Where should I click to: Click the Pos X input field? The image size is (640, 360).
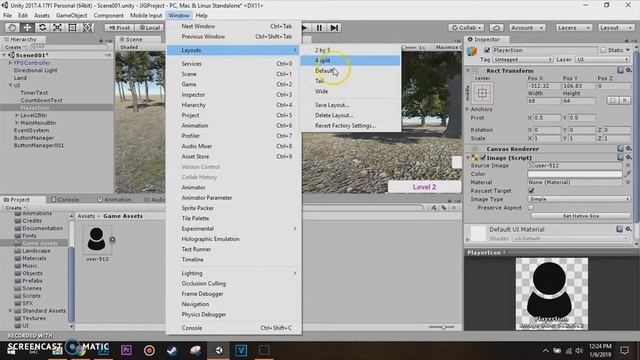[x=543, y=86]
